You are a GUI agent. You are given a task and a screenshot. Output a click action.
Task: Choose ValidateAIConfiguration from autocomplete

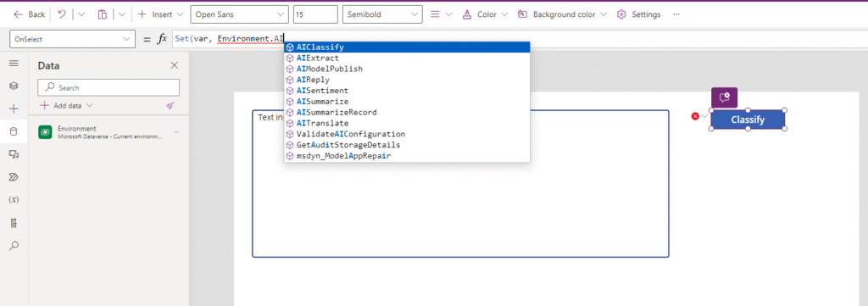[x=407, y=134]
